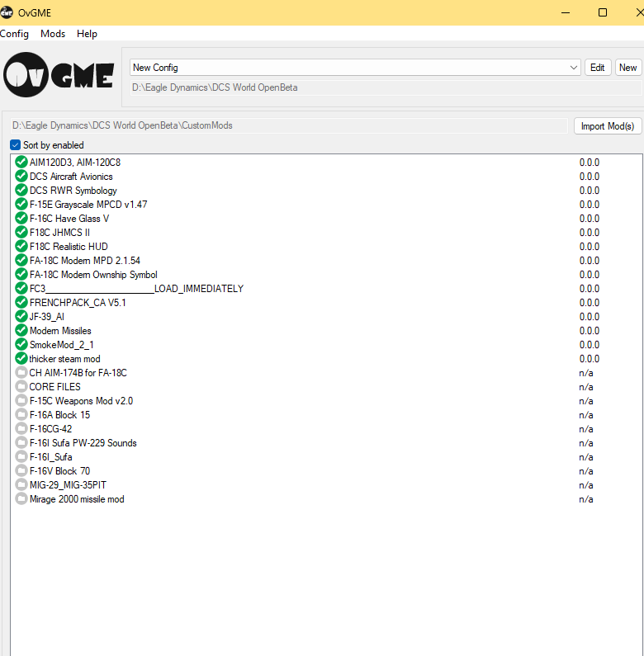Click the enabled icon beside F18C JHMCS II
Viewport: 644px width, 656px height.
click(21, 232)
